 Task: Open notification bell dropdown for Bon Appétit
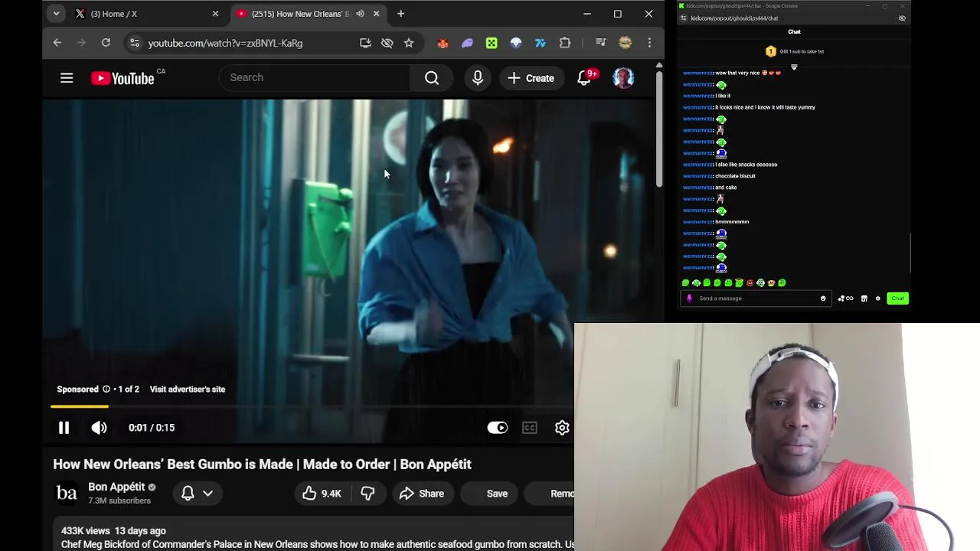pos(197,494)
